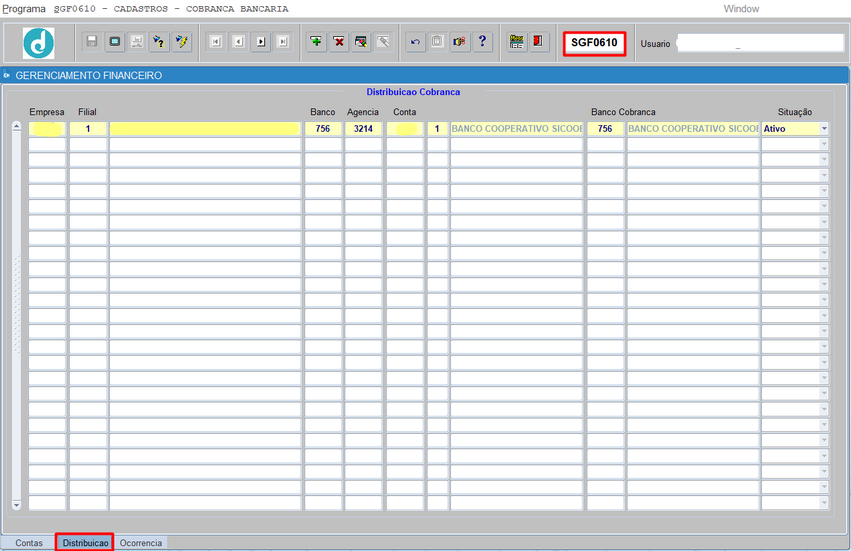851x551 pixels.
Task: Click the Banco field showing 756
Action: point(323,129)
